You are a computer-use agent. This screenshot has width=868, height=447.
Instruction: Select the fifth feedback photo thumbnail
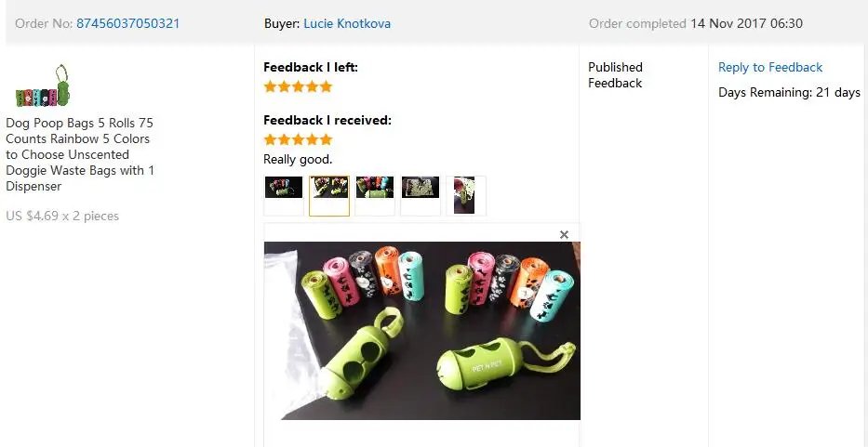(x=466, y=196)
